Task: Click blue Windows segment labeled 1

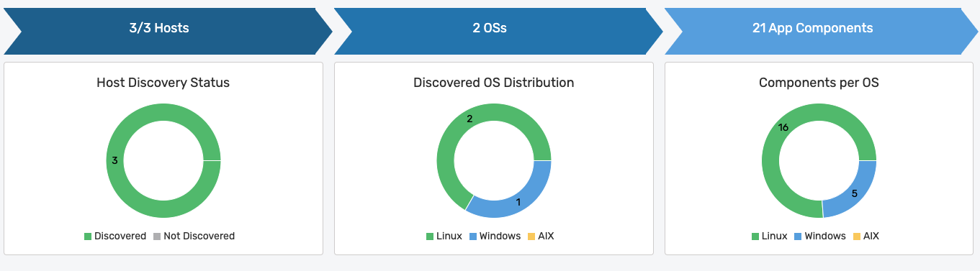Action: coord(519,202)
